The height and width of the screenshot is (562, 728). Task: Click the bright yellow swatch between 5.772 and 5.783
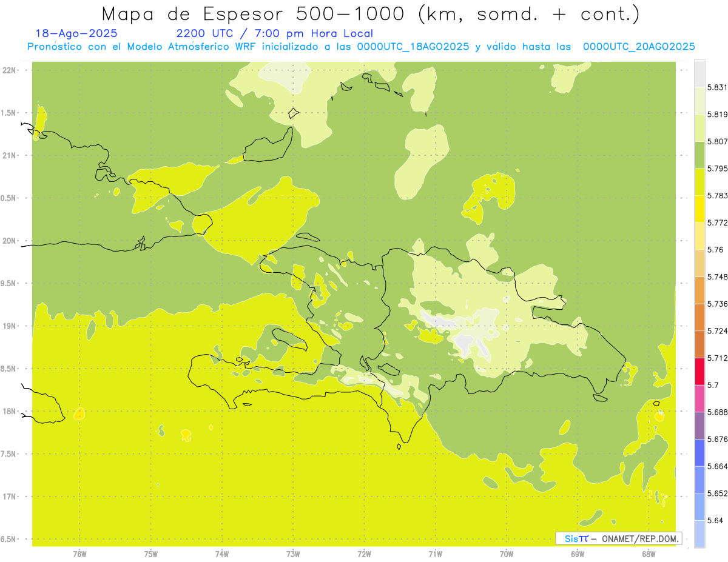(699, 209)
